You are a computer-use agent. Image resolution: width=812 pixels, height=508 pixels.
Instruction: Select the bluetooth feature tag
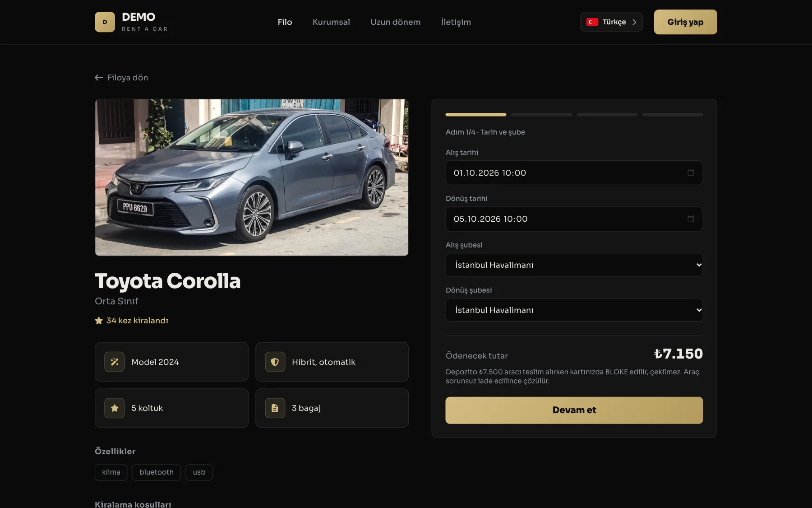point(157,472)
